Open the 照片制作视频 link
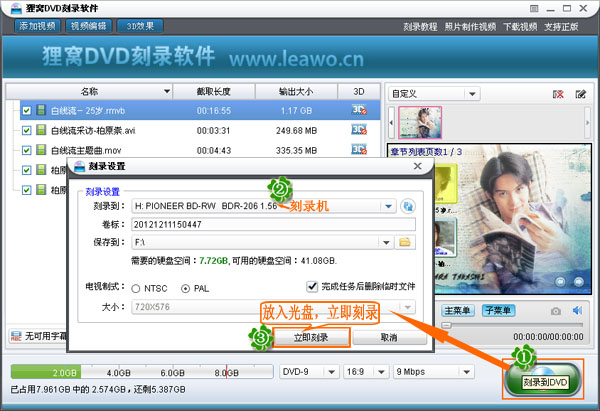 pos(470,27)
